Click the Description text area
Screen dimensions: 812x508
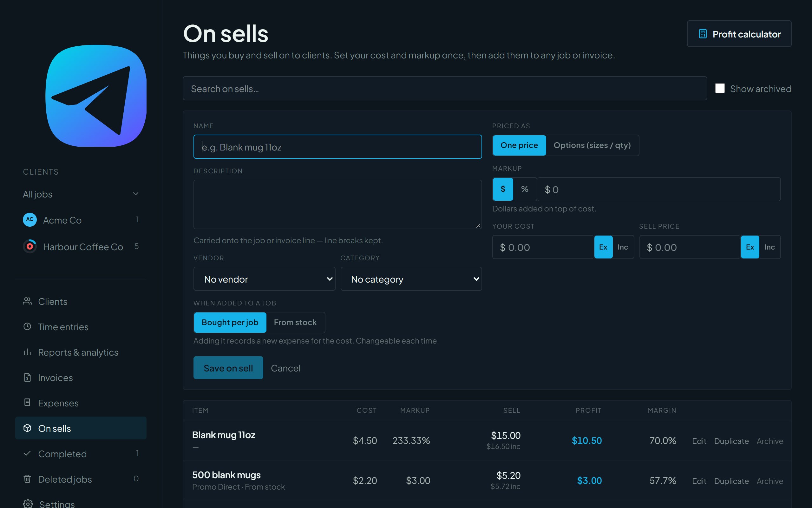click(x=337, y=204)
